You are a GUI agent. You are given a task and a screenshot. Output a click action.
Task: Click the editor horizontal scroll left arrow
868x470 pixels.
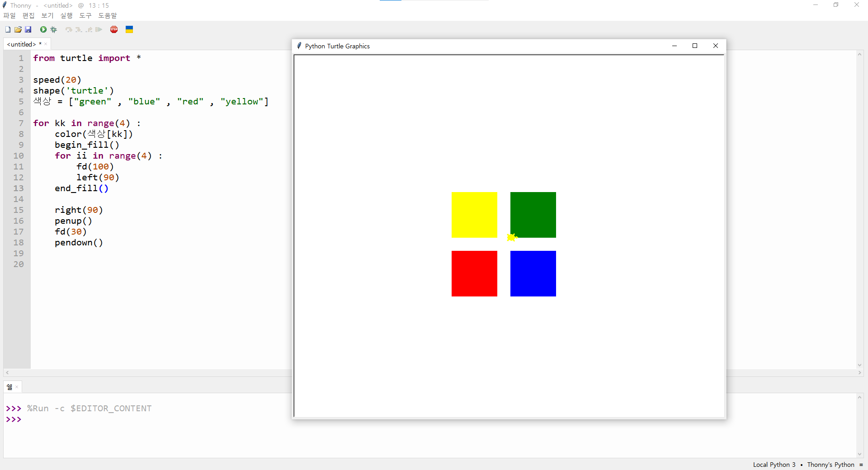(x=7, y=373)
